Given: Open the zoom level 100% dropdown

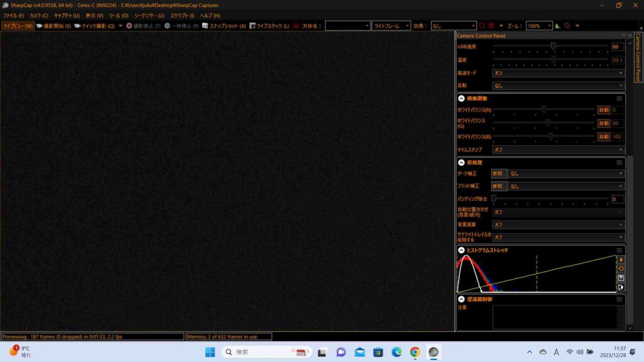Looking at the screenshot, I should tap(539, 26).
